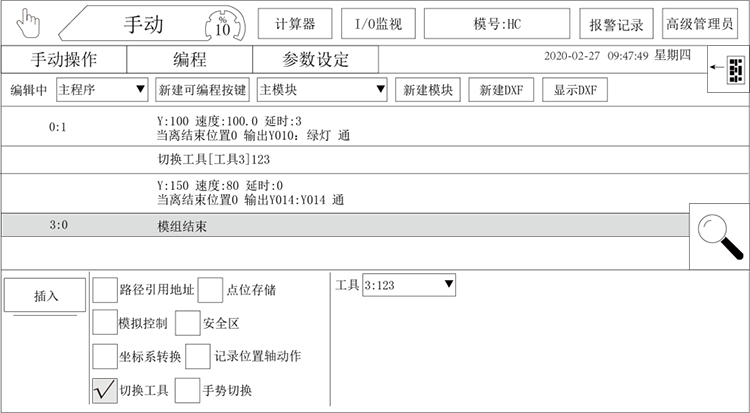Open the 主模块 dropdown list
This screenshot has width=750, height=413.
(322, 90)
